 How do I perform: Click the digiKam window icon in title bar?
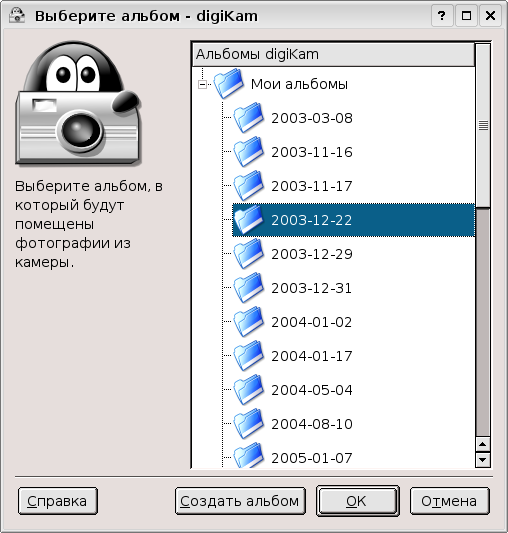click(17, 16)
